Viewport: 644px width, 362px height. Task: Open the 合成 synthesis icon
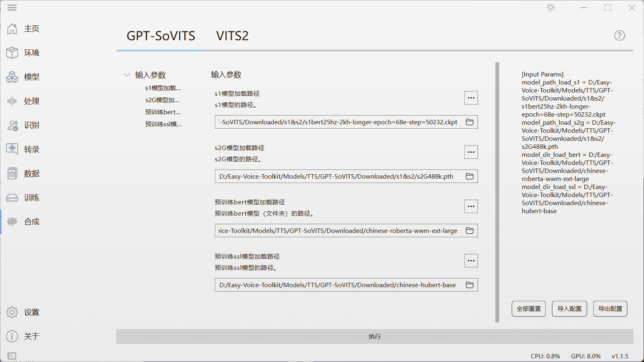point(12,222)
